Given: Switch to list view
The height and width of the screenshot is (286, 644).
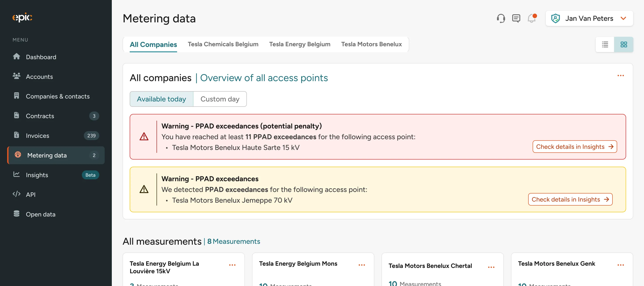Looking at the screenshot, I should pyautogui.click(x=605, y=44).
